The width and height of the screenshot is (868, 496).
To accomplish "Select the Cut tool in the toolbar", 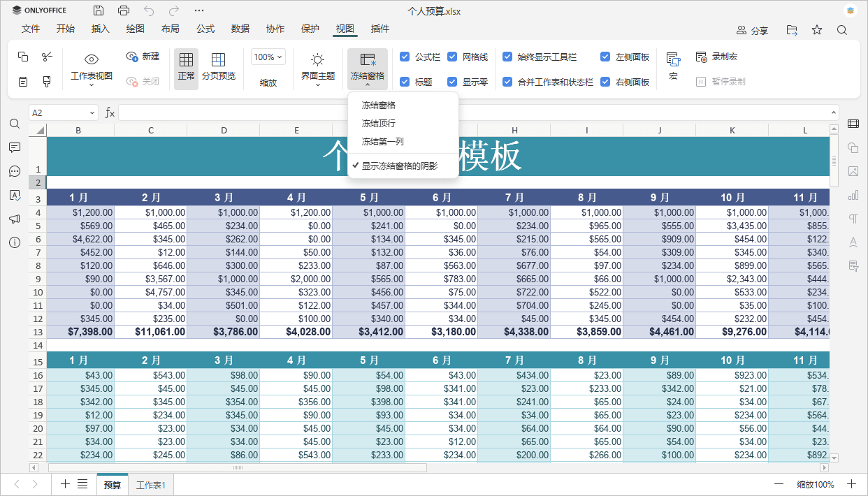I will click(46, 57).
